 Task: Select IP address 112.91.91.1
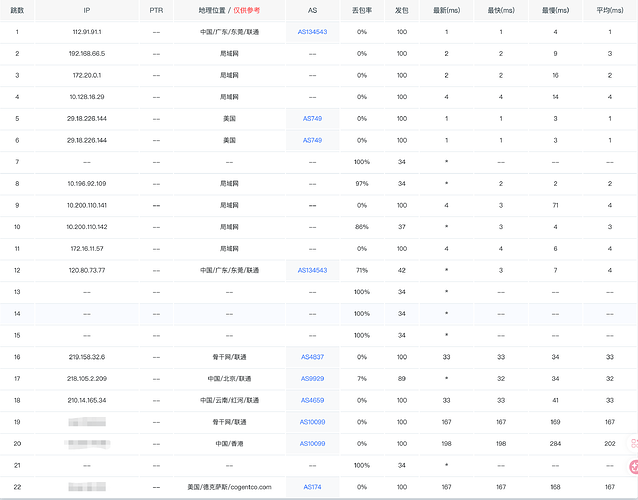point(87,32)
